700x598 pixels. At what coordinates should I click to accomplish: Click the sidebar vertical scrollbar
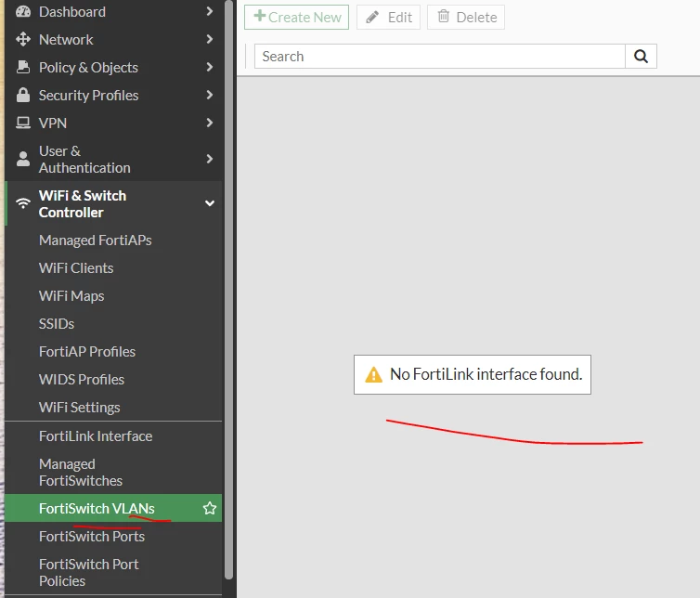tap(228, 290)
